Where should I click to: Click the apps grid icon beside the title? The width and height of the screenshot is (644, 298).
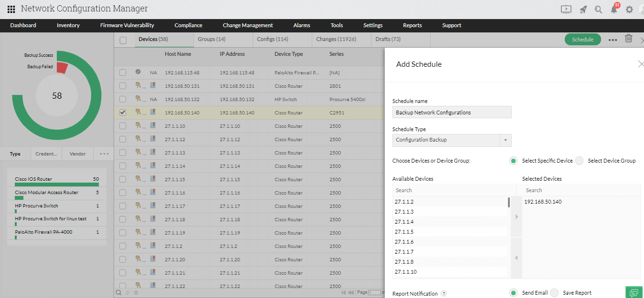tap(11, 9)
